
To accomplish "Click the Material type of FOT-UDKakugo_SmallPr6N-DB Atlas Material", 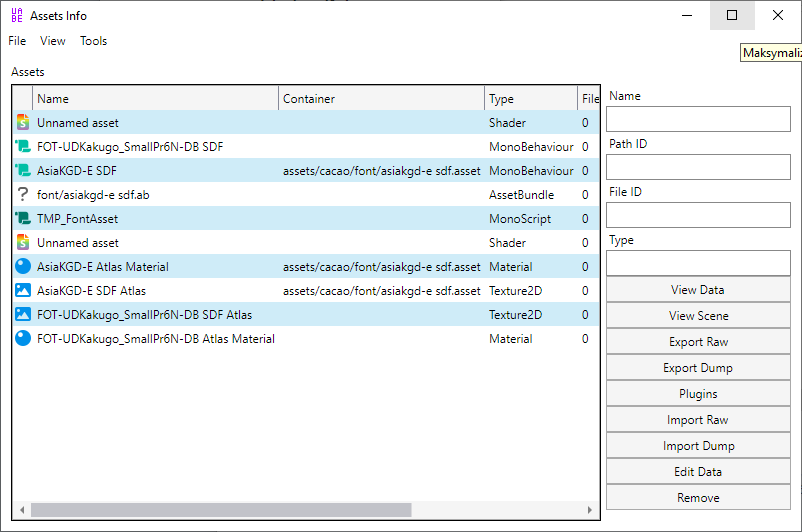I will tap(510, 339).
